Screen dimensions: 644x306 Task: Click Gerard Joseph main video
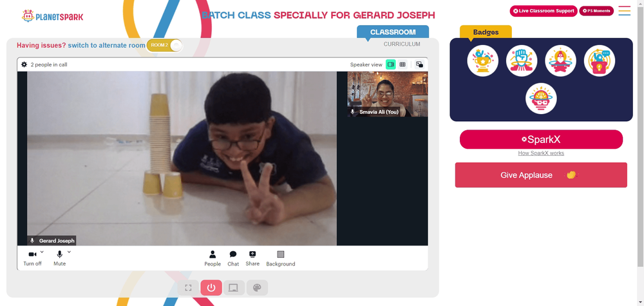click(x=182, y=158)
